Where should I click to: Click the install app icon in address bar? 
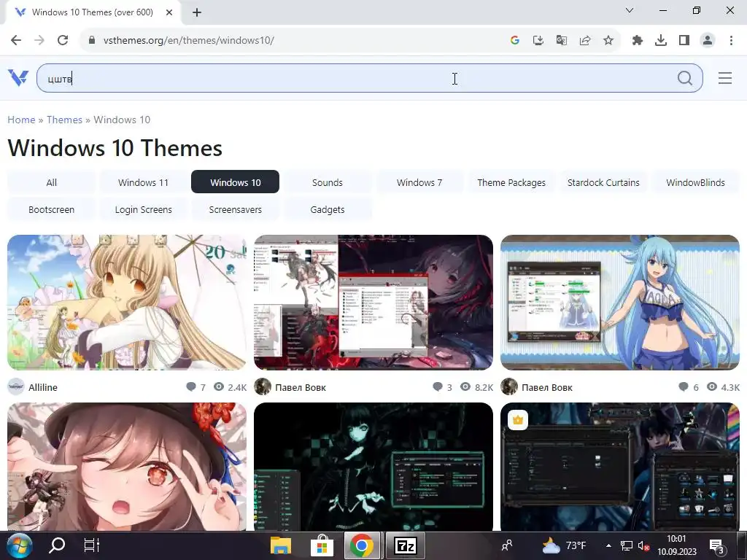pos(538,41)
